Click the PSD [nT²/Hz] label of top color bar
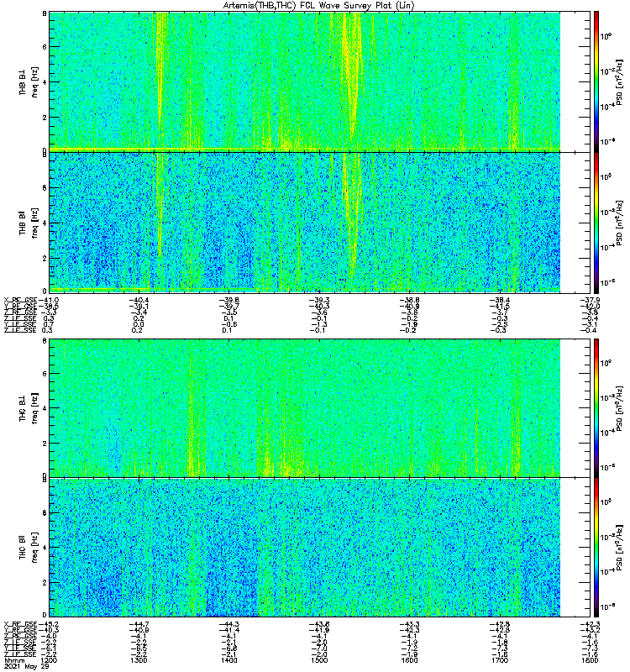This screenshot has width=630, height=672. (x=619, y=81)
